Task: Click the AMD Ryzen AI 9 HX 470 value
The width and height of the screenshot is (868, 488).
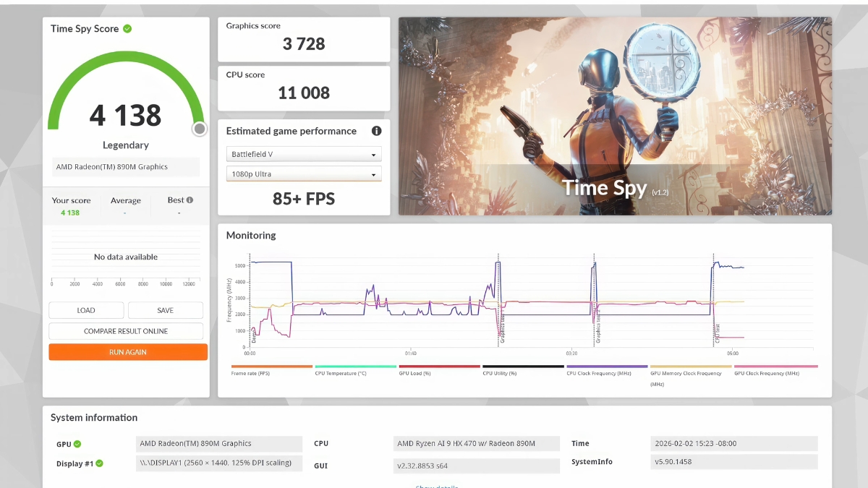Action: coord(477,444)
